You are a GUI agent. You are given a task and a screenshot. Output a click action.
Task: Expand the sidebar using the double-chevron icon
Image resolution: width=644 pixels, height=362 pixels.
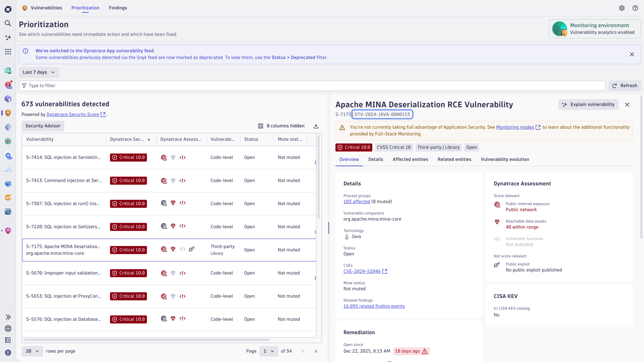[x=8, y=317]
